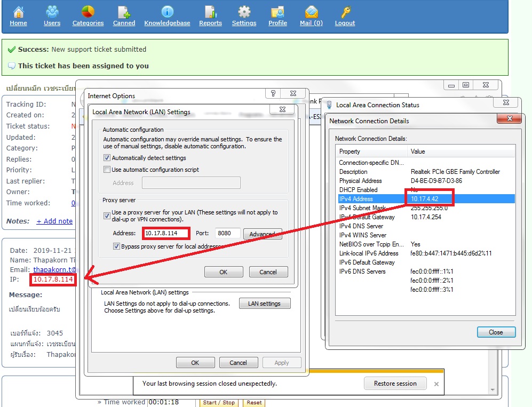Image resolution: width=532 pixels, height=407 pixels.
Task: Click the Mail envelope icon
Action: click(311, 12)
